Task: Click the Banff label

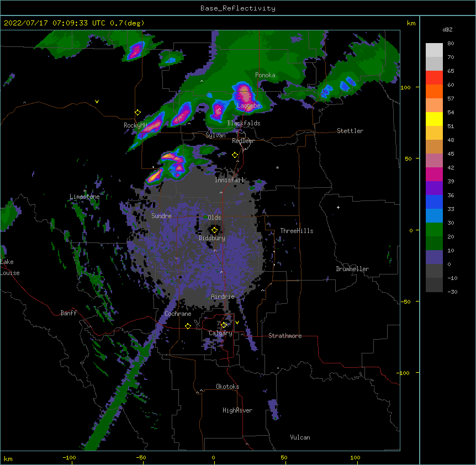Action: tap(68, 313)
